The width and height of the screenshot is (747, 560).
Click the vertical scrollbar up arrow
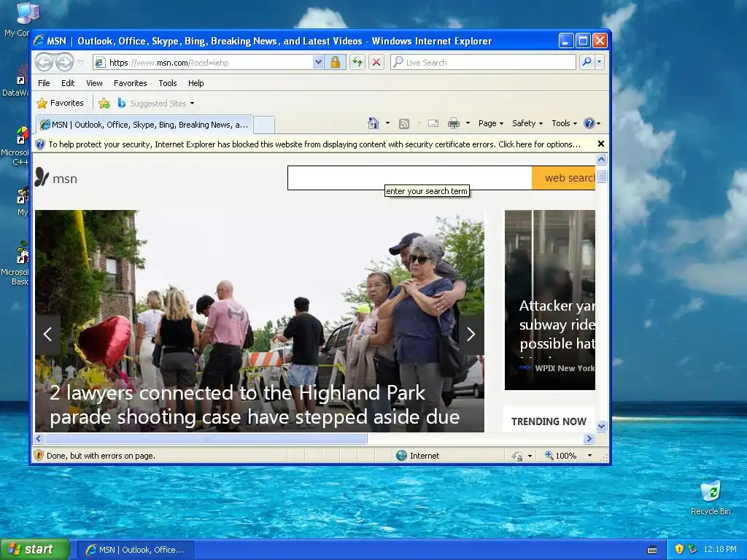(x=601, y=160)
